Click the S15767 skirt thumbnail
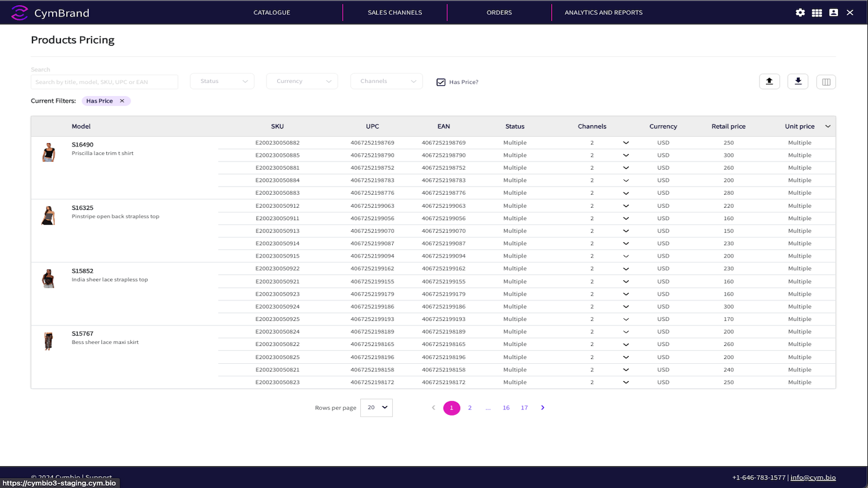The height and width of the screenshot is (488, 868). click(49, 341)
